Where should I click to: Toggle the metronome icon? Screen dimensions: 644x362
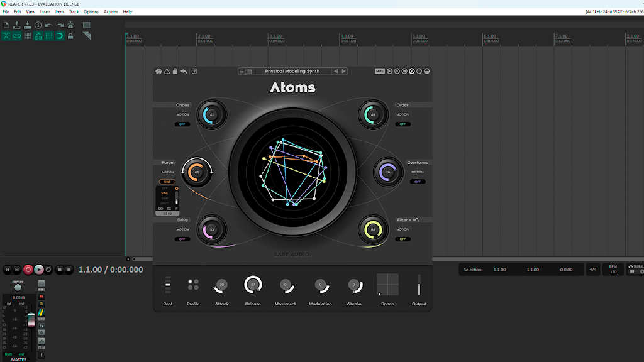(x=70, y=25)
